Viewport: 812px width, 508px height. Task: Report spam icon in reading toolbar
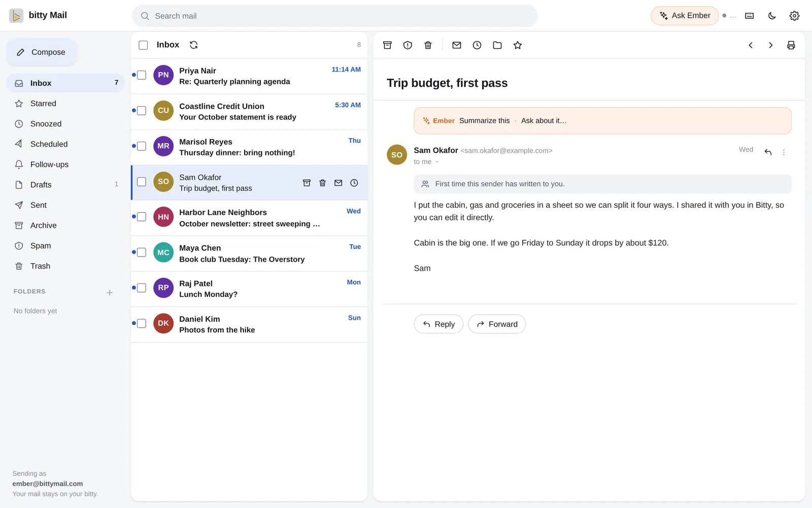click(408, 45)
